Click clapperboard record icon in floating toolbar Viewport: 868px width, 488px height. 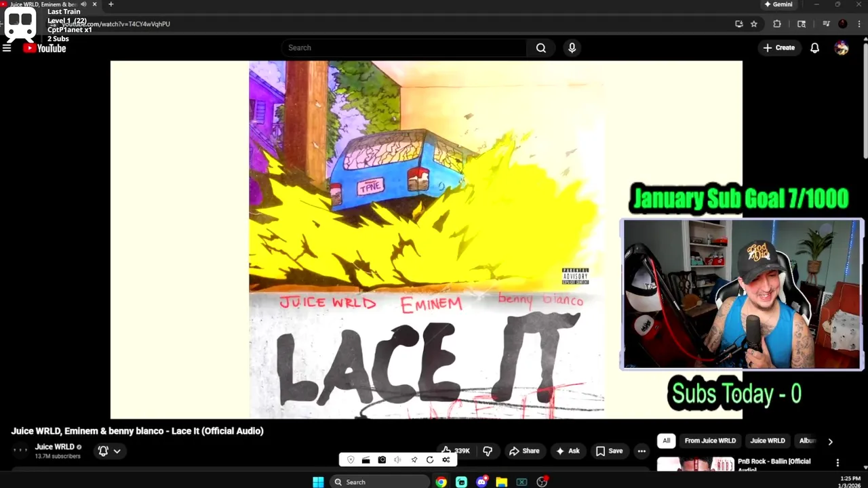(366, 460)
